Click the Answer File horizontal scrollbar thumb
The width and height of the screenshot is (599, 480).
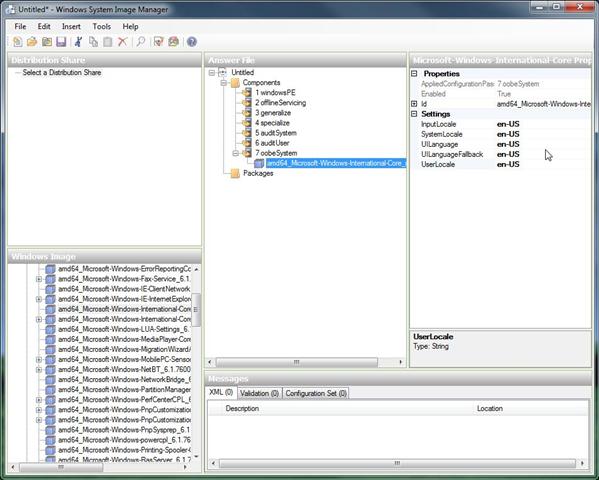point(297,362)
